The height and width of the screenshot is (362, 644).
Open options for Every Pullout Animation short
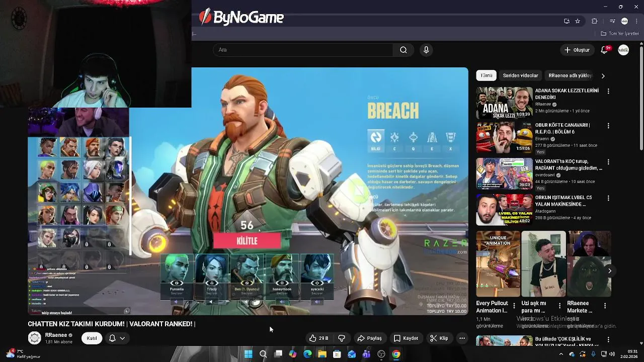tap(514, 306)
